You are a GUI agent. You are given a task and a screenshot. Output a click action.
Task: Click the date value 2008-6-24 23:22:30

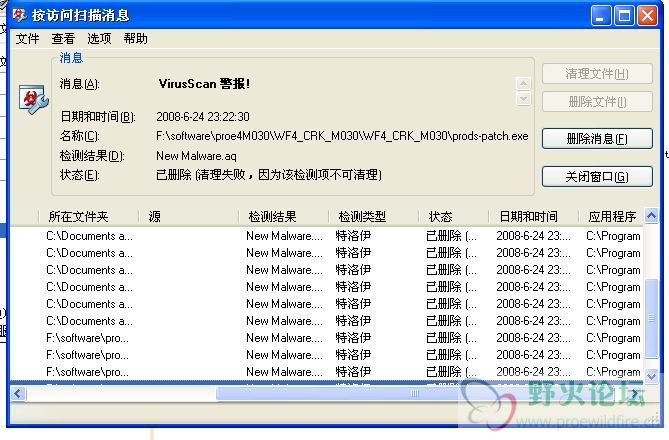click(x=203, y=117)
